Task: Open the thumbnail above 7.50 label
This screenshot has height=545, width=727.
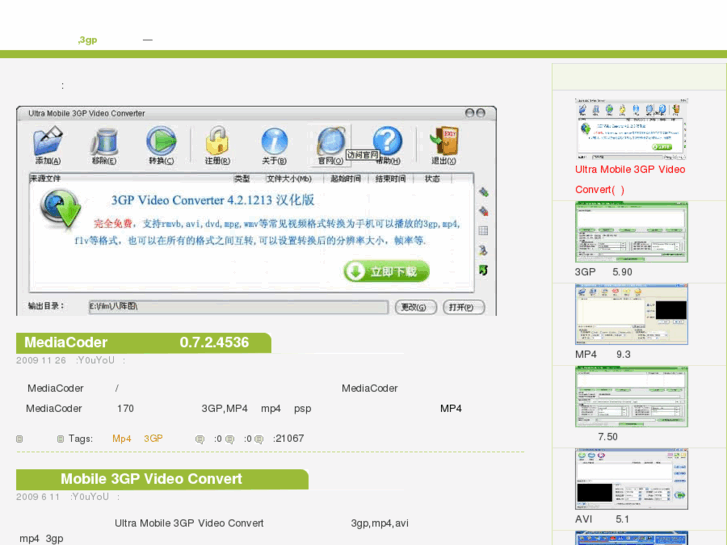Action: coord(631,397)
